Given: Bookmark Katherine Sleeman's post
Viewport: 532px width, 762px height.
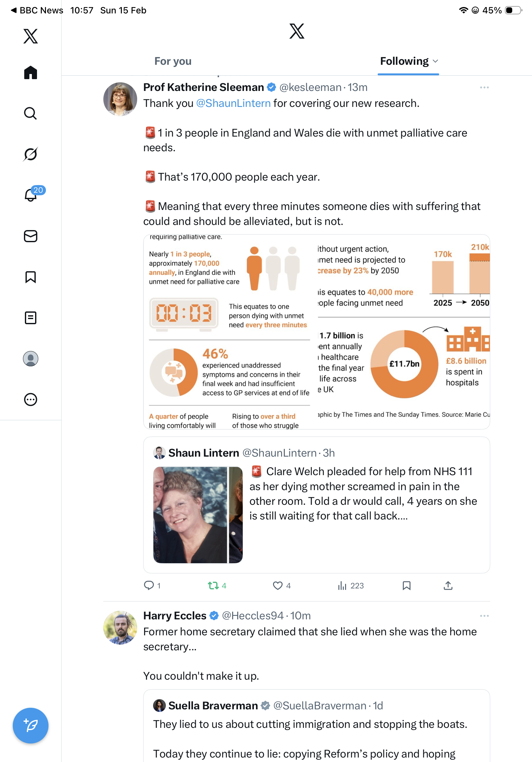Looking at the screenshot, I should pyautogui.click(x=406, y=586).
